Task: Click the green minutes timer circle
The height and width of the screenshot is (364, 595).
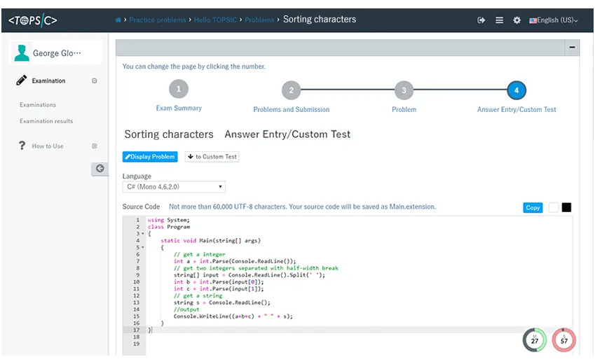Action: coord(535,339)
